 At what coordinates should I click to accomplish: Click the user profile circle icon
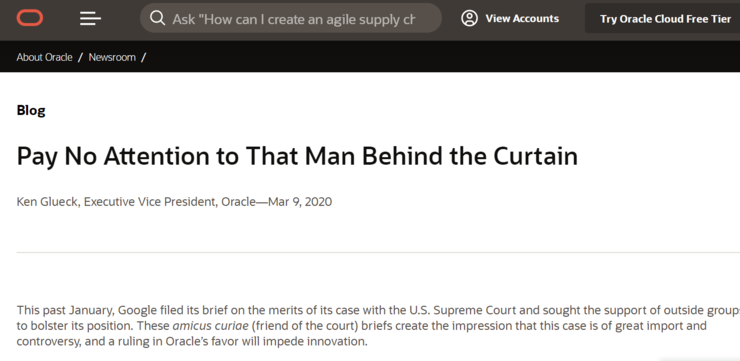click(469, 18)
